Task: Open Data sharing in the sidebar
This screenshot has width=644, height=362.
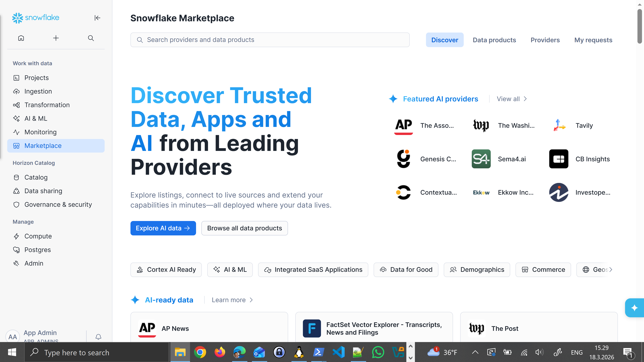Action: (x=56, y=191)
